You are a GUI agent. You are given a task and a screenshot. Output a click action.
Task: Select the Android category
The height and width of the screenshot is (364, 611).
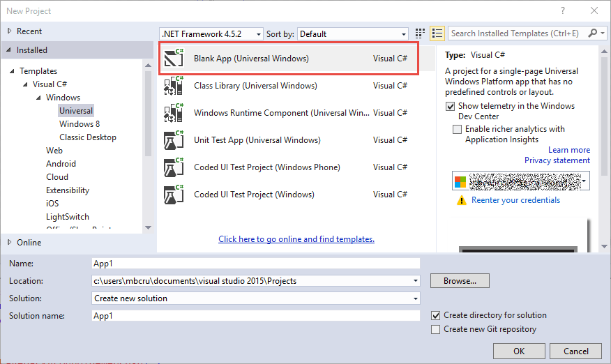click(x=61, y=164)
